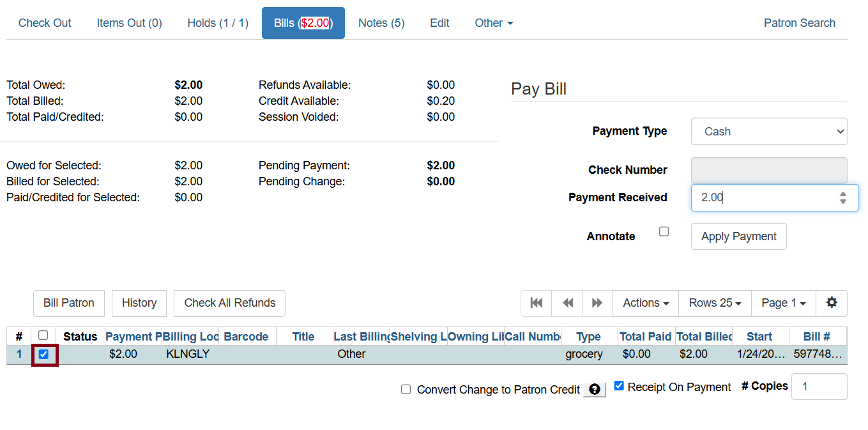Open the Rows 25 selector
868x430 pixels.
pyautogui.click(x=714, y=303)
